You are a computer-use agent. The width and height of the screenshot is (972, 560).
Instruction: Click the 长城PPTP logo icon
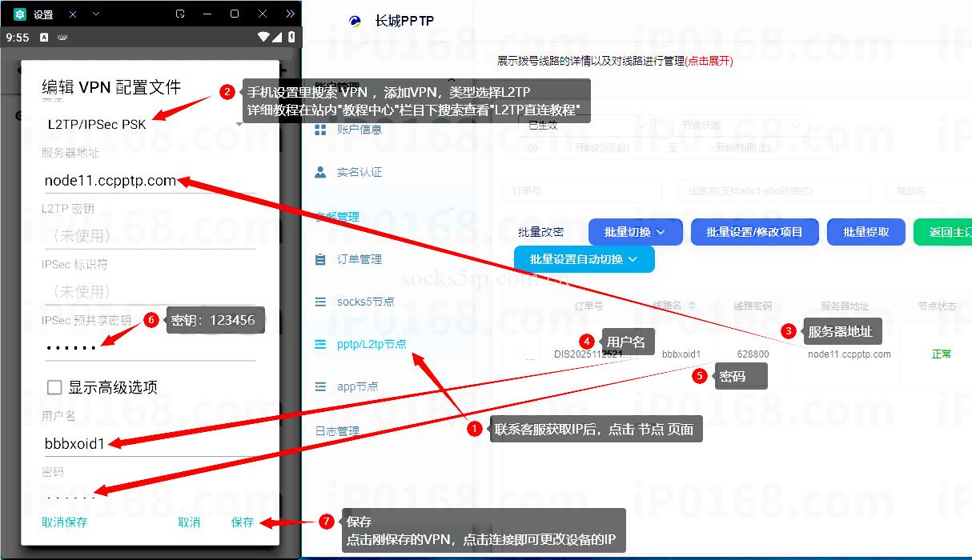pos(355,22)
